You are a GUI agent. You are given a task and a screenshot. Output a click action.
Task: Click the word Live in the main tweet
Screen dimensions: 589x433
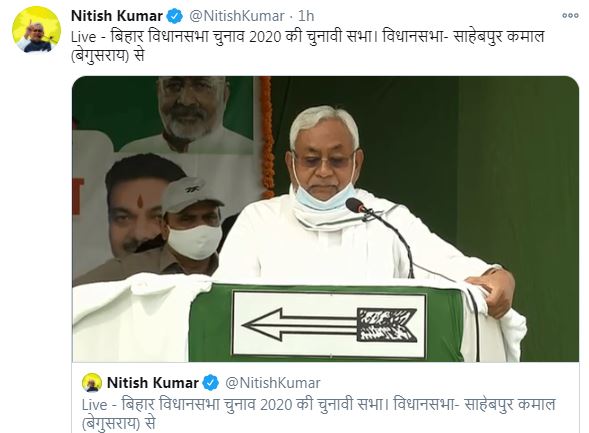[x=83, y=37]
